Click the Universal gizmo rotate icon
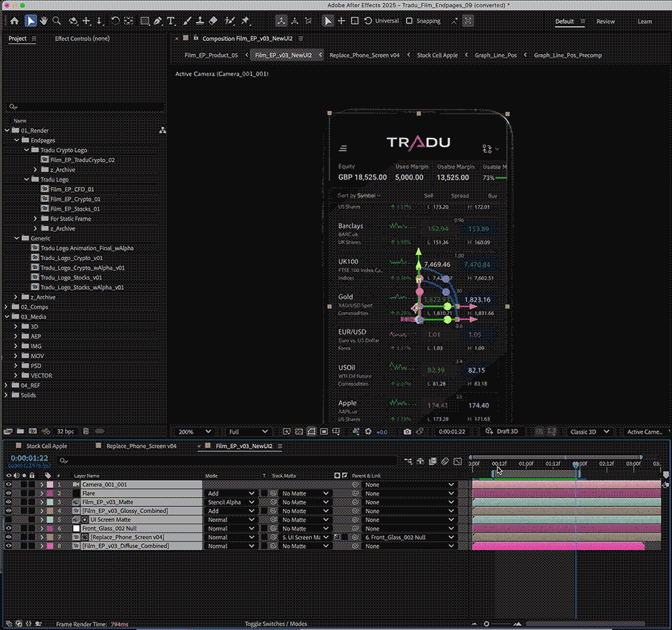 click(368, 21)
